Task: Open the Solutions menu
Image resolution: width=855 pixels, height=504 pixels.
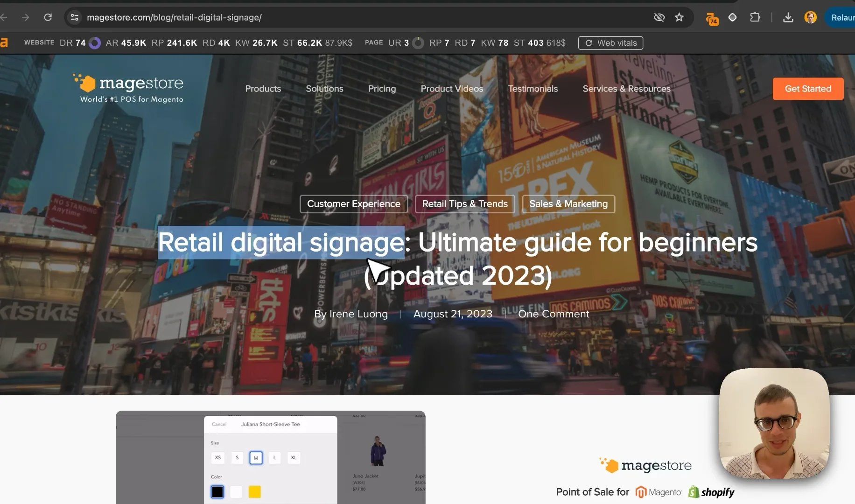Action: [x=324, y=89]
